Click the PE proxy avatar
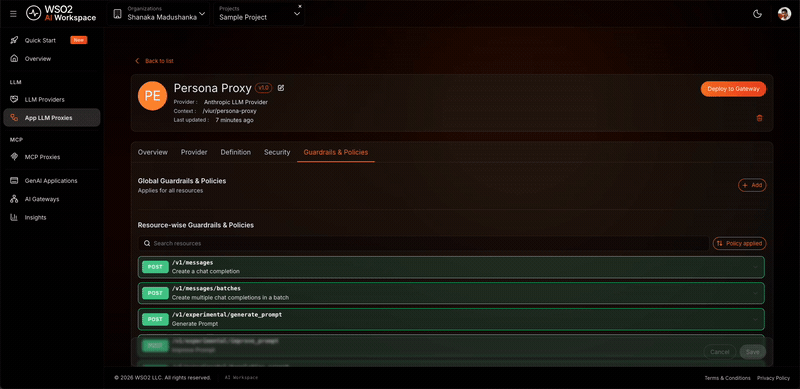The image size is (800, 389). [153, 96]
